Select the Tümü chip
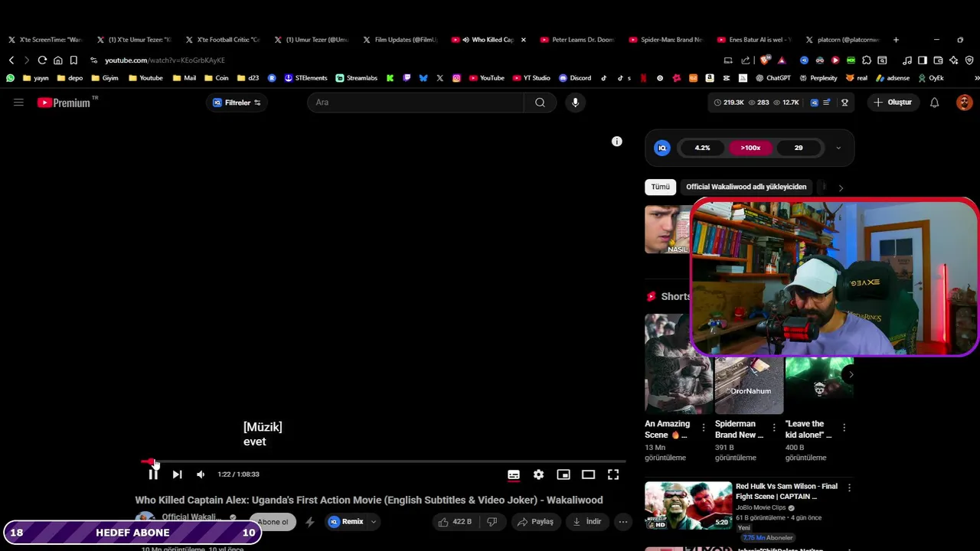980x551 pixels. [x=660, y=187]
